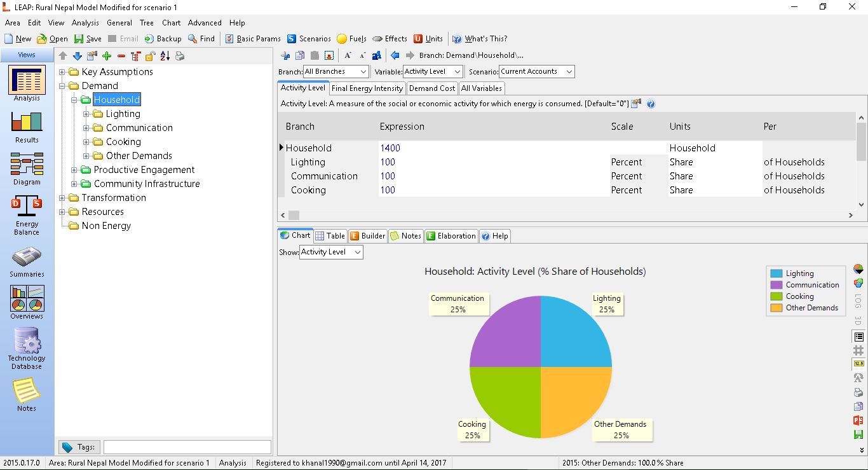Click the Units toolbar button

click(428, 39)
